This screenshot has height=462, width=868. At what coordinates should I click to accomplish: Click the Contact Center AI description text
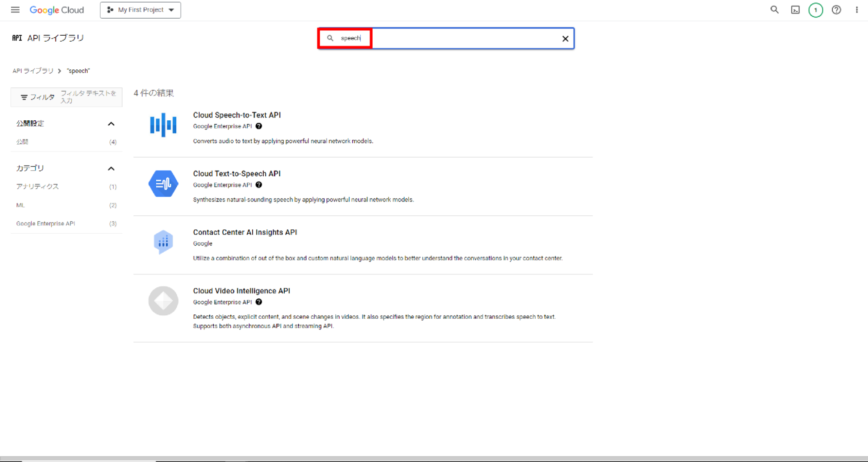click(x=378, y=258)
